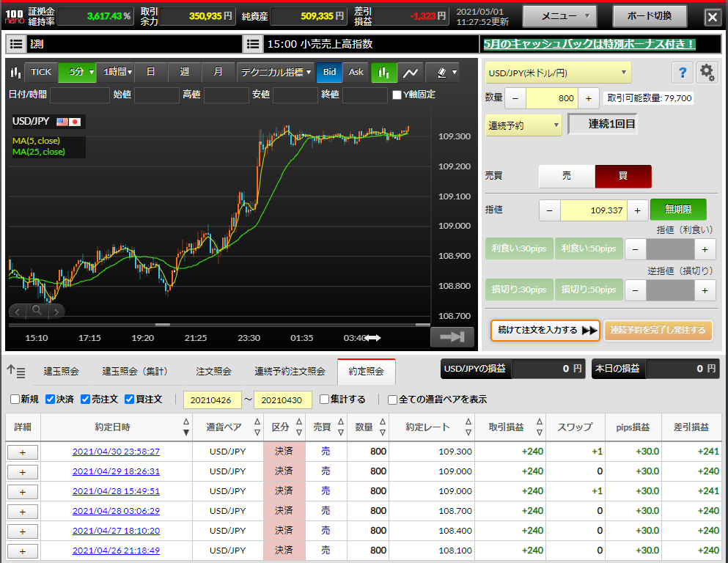Open テクニカル指標 dropdown
The height and width of the screenshot is (563, 728).
click(x=276, y=73)
